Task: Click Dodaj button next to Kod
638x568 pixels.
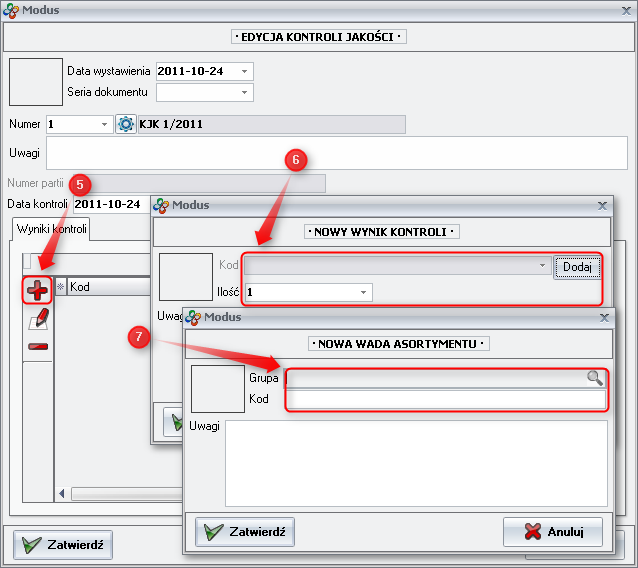Action: [577, 267]
